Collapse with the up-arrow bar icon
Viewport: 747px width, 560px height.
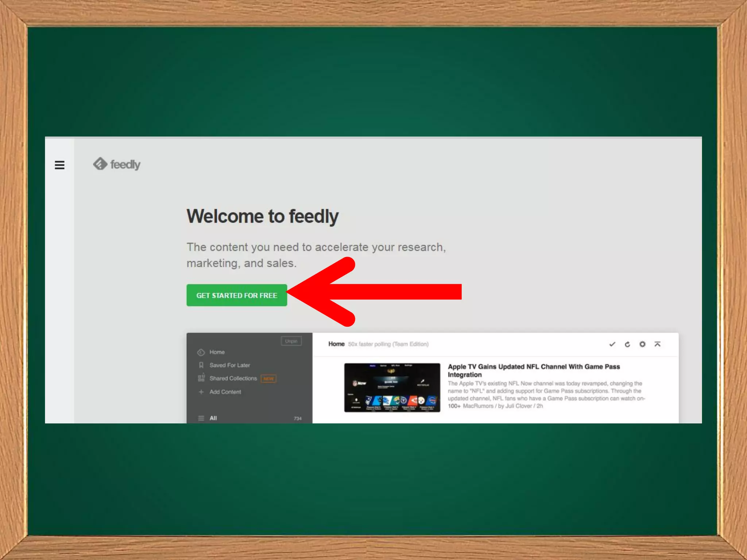[657, 344]
